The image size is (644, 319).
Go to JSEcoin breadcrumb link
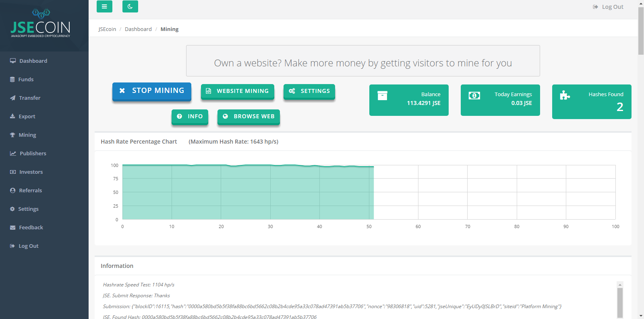pos(107,29)
